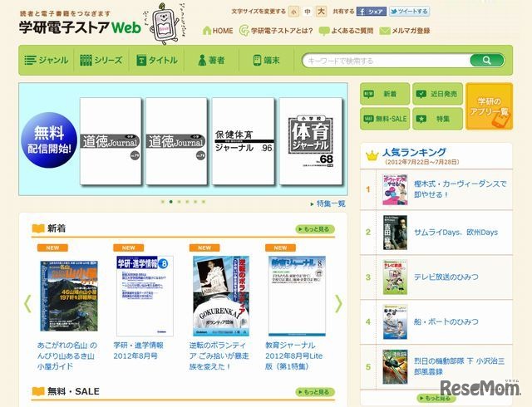Open 特集一覧 link
The width and height of the screenshot is (532, 407).
[x=328, y=203]
